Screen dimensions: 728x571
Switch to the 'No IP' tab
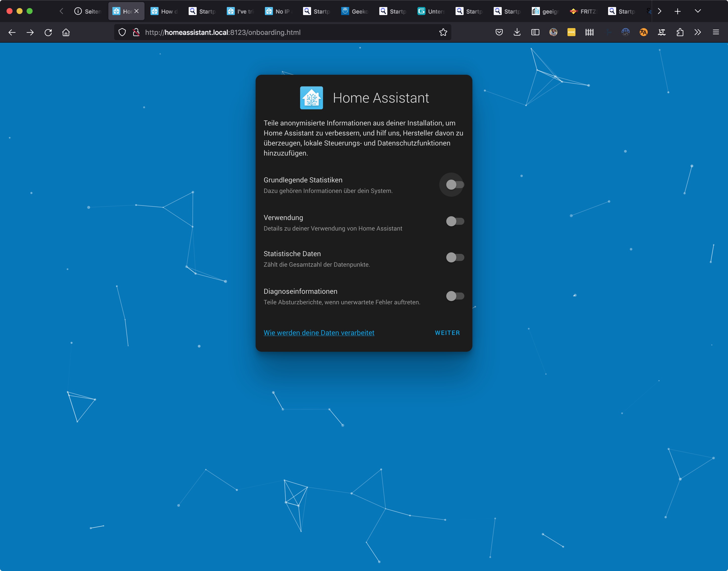click(x=279, y=11)
